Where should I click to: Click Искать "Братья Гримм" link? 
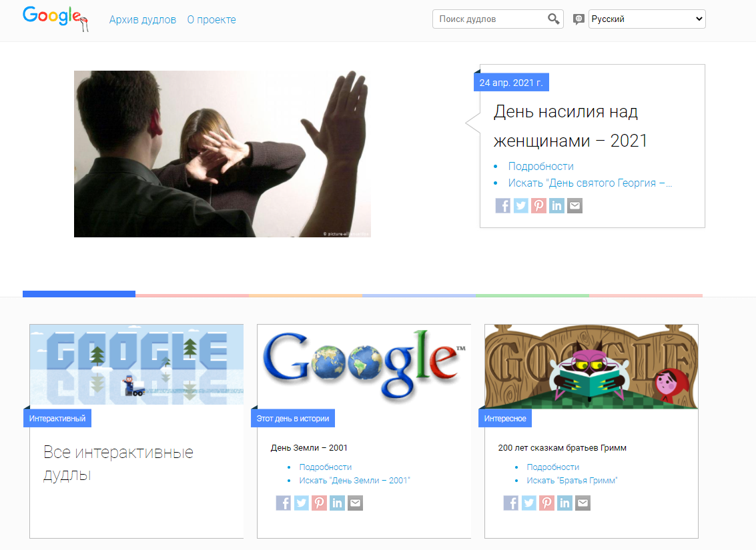pyautogui.click(x=572, y=480)
